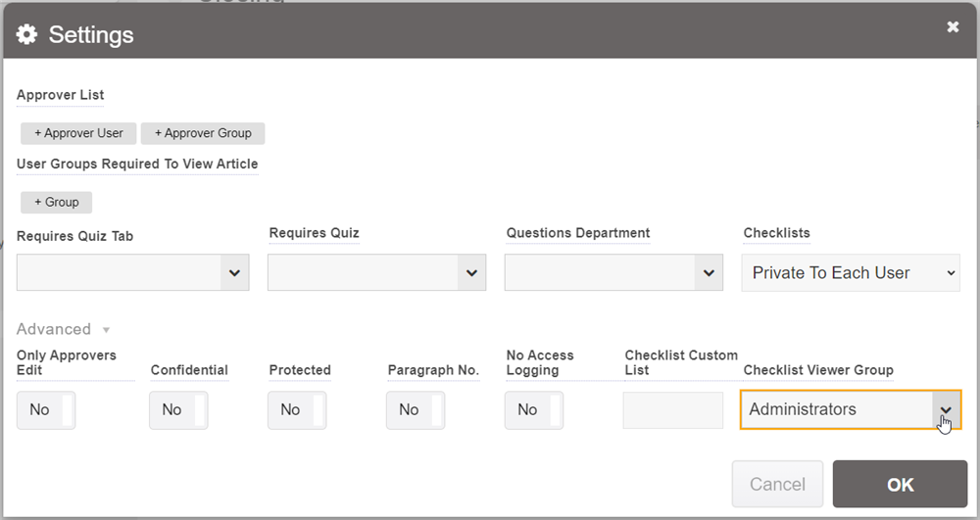Click the Checklist Custom List input field
The width and height of the screenshot is (980, 520).
point(673,410)
